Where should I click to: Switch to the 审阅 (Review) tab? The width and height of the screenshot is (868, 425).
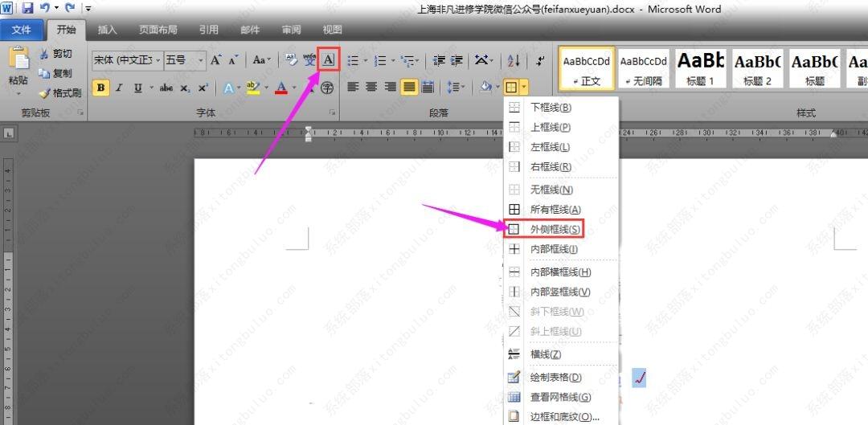click(291, 30)
